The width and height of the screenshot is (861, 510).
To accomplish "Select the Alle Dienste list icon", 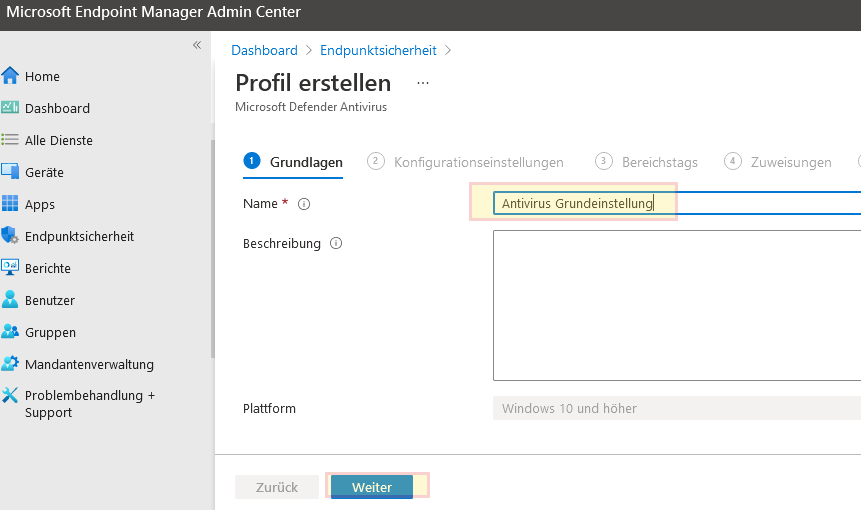I will click(x=11, y=140).
